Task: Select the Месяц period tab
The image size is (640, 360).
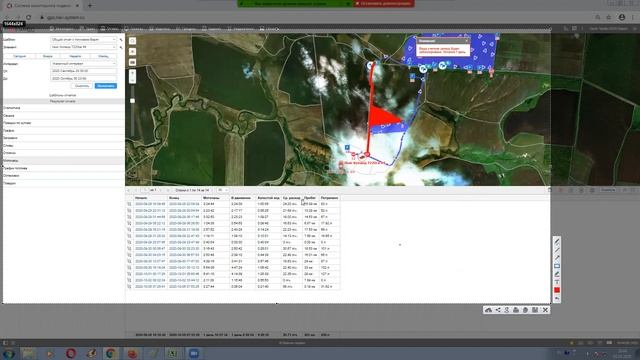Action: 103,56
